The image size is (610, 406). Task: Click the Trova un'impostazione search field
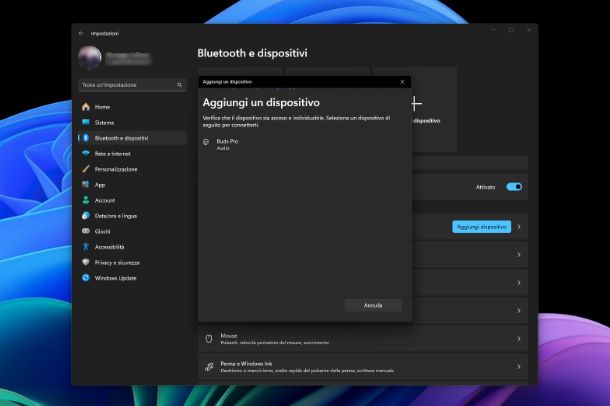[132, 85]
